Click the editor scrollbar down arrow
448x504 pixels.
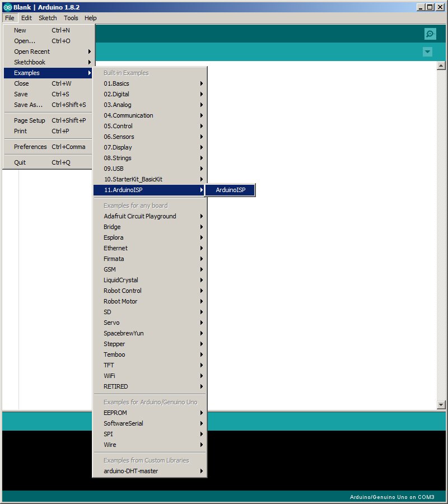[441, 404]
